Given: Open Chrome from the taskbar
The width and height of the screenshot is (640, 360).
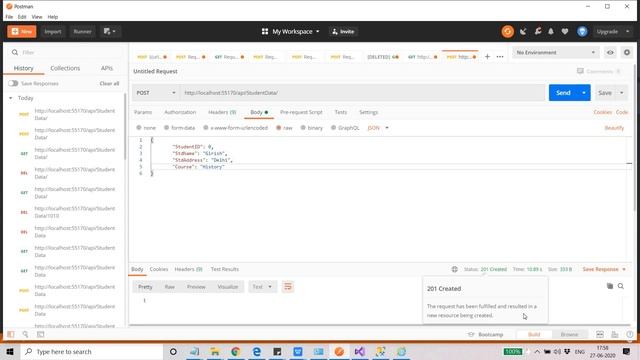Looking at the screenshot, I should click(236, 351).
